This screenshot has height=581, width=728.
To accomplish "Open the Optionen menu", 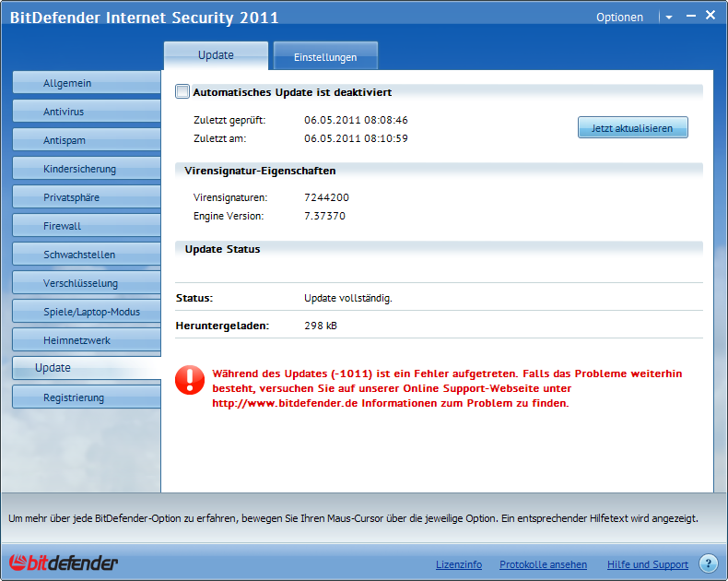I will point(619,18).
